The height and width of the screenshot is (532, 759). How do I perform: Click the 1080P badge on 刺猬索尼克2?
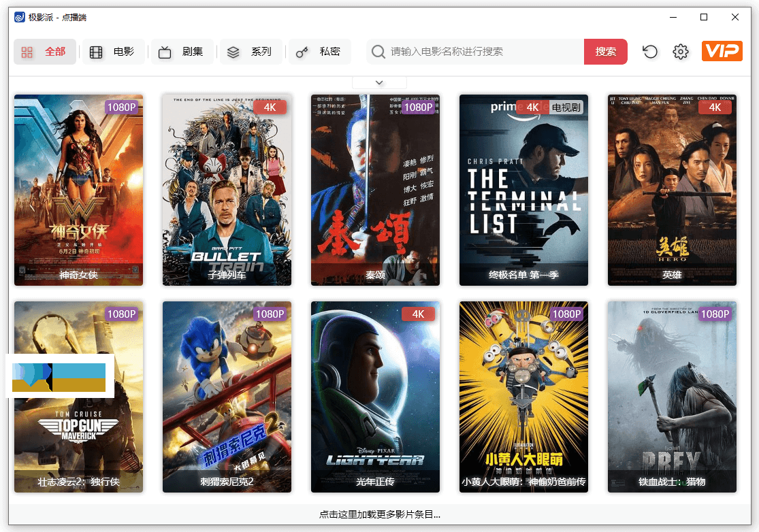[x=270, y=314]
